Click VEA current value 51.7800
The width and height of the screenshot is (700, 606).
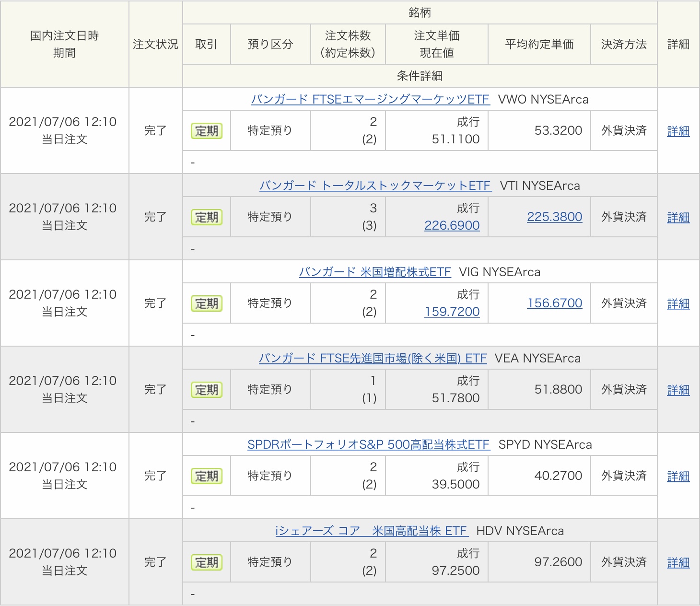(x=455, y=398)
